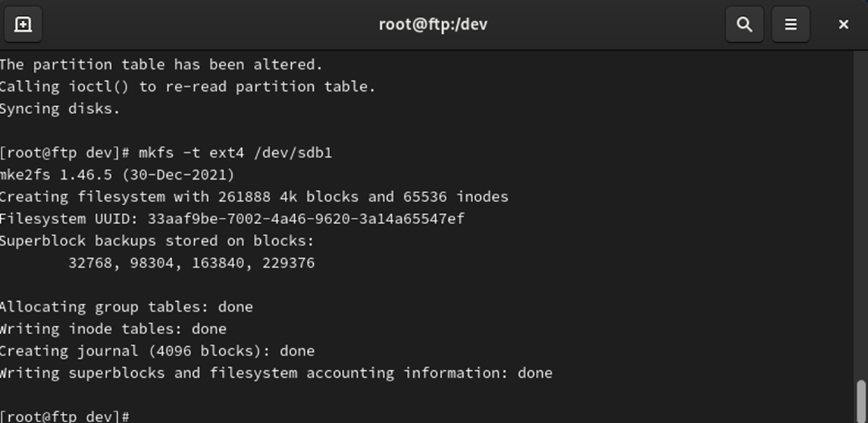Click the terminal scrollbar thumb
Screen dimensions: 868x423
pos(861,401)
